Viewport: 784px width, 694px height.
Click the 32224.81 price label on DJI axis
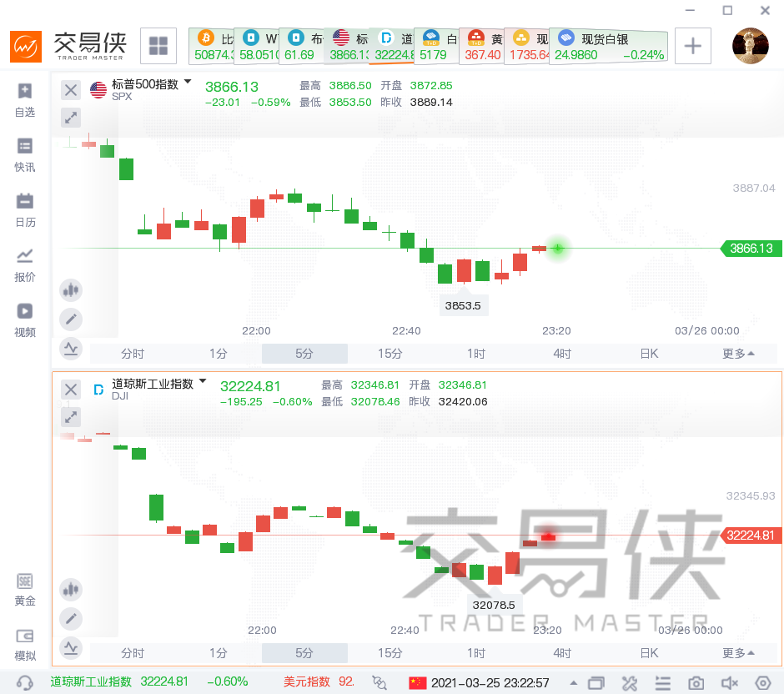751,536
